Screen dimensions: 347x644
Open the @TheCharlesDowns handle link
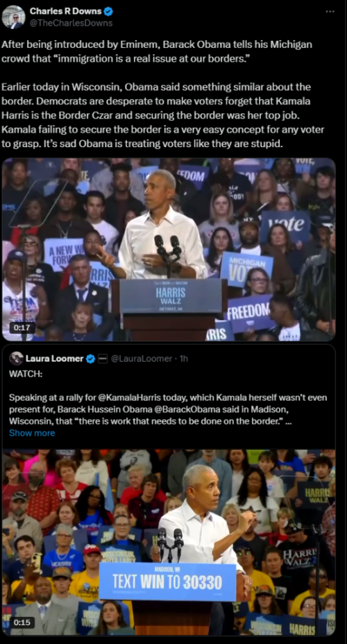click(70, 24)
